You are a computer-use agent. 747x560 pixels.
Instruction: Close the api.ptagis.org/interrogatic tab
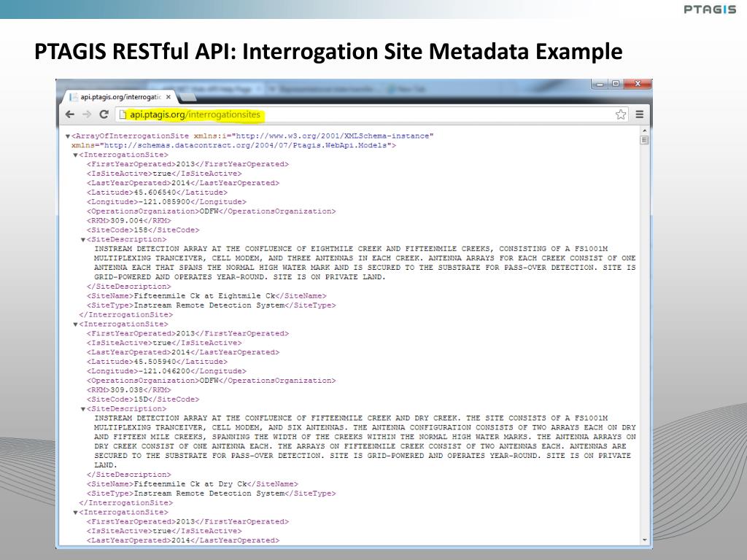coord(169,97)
